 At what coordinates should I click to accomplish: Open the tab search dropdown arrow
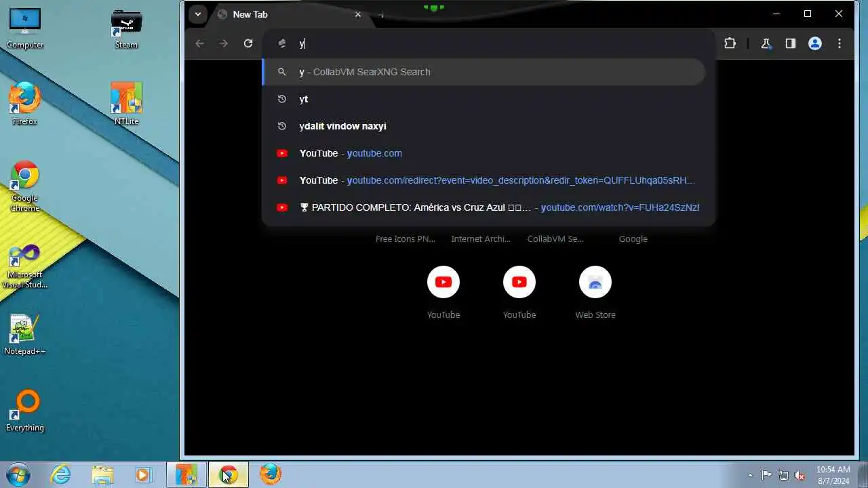tap(197, 14)
